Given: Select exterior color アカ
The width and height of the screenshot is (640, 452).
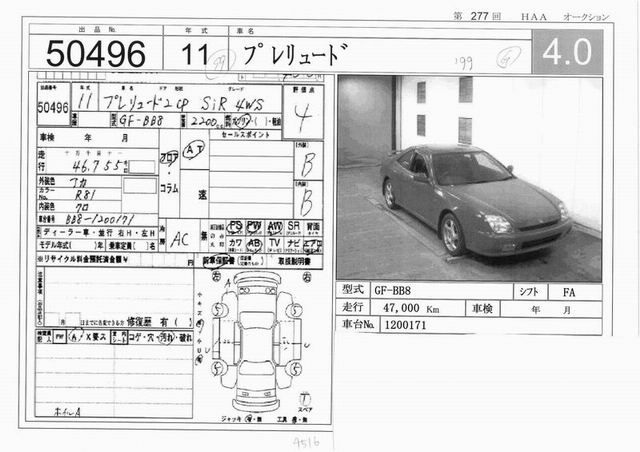Looking at the screenshot, I should click(78, 182).
